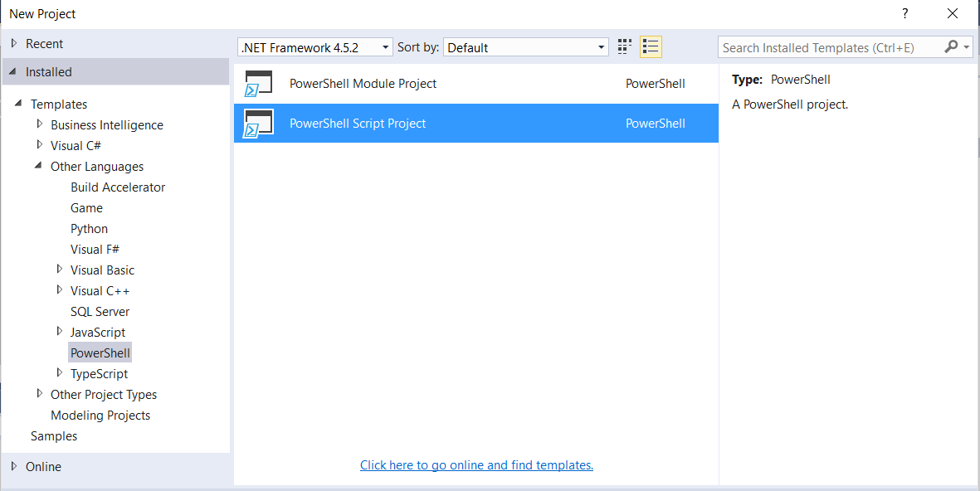Viewport: 980px width, 491px height.
Task: Expand the Visual C++ node
Action: [x=59, y=290]
